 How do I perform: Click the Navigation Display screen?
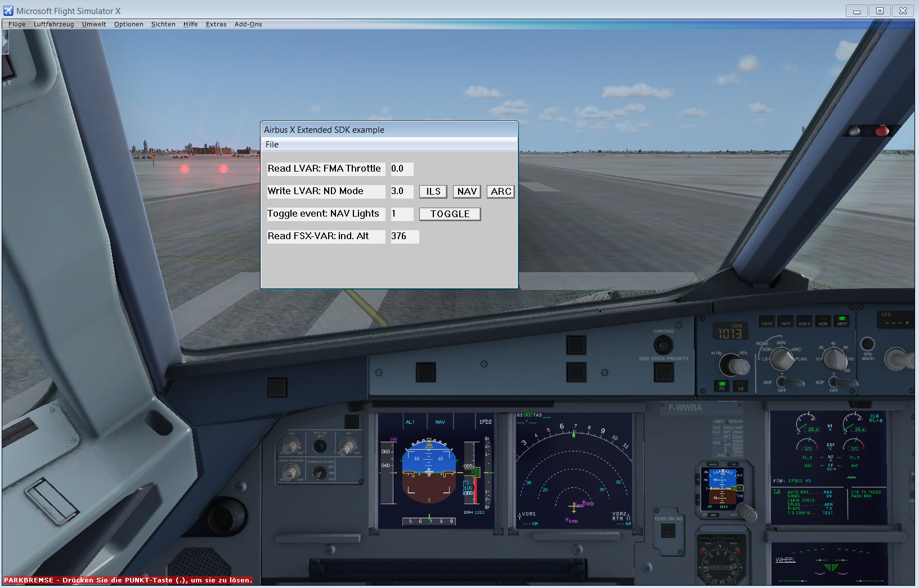(x=574, y=471)
